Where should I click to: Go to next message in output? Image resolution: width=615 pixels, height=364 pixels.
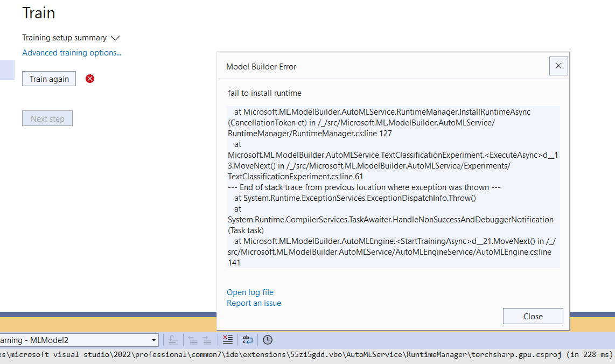[206, 340]
